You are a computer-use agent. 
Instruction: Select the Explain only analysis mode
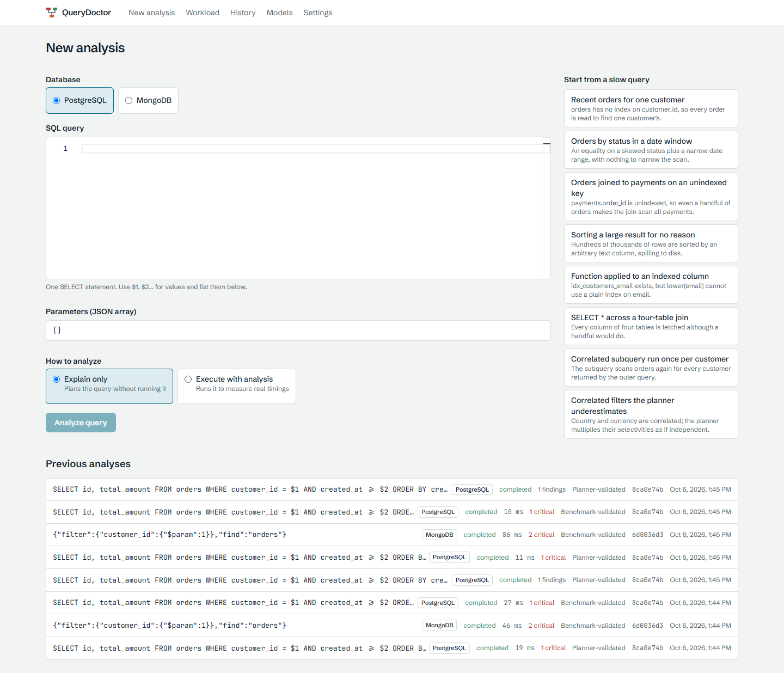tap(109, 387)
